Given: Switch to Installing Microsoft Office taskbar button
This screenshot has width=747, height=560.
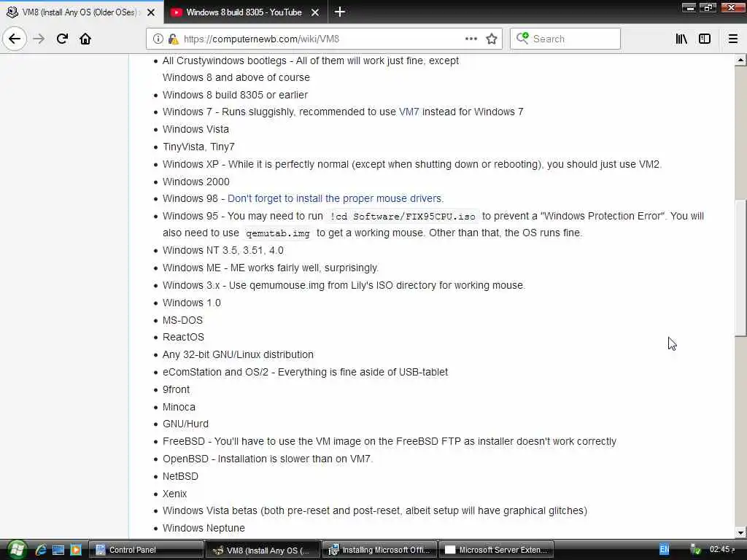Looking at the screenshot, I should 379,550.
